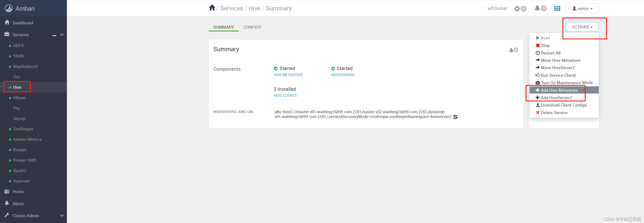The height and width of the screenshot is (223, 644).
Task: Click the Alerts bell icon in sidebar
Action: point(7,203)
